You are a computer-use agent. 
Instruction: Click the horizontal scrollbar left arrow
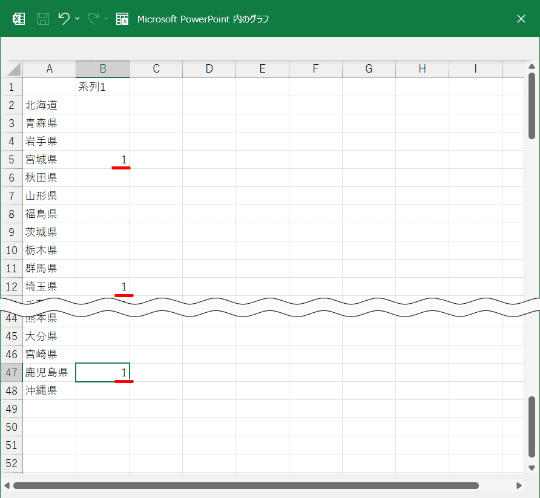[x=7, y=486]
